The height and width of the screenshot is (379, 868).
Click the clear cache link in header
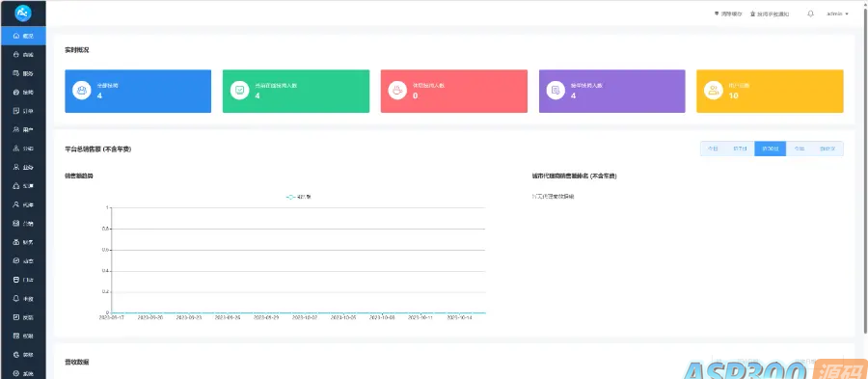coord(728,14)
